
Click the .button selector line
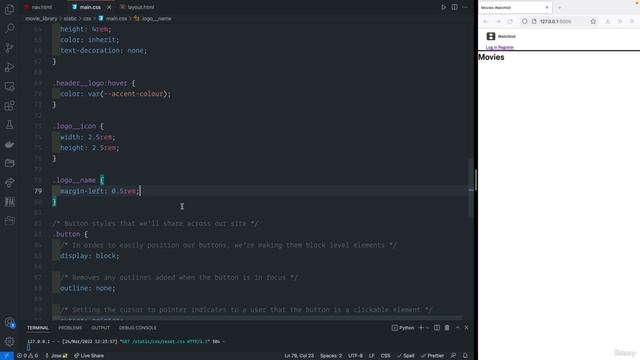70,234
